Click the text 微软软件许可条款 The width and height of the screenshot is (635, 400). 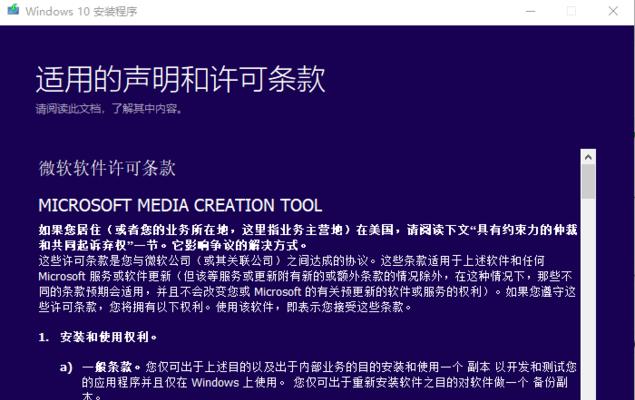107,168
